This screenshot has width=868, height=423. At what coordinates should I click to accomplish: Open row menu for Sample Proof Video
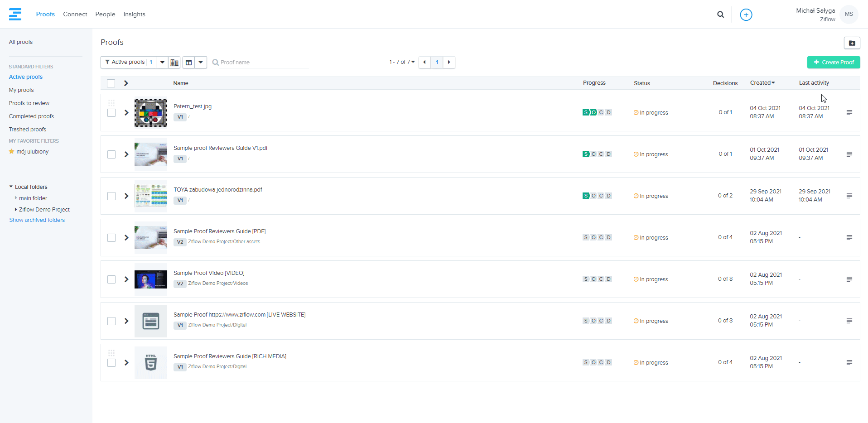pos(849,279)
